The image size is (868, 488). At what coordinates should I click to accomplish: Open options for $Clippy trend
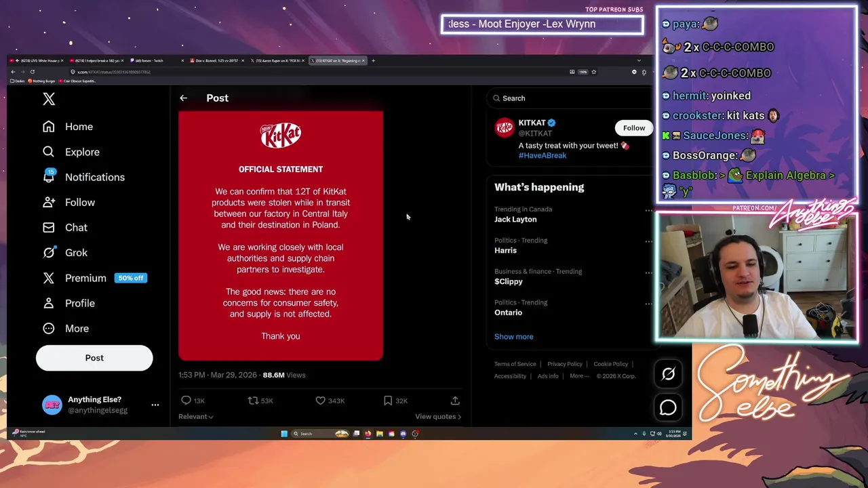(x=648, y=272)
